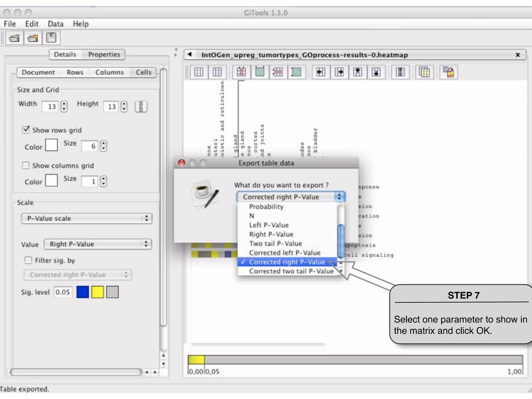
Task: Open the Corrected right P-Value filter dropdown
Action: [x=78, y=275]
